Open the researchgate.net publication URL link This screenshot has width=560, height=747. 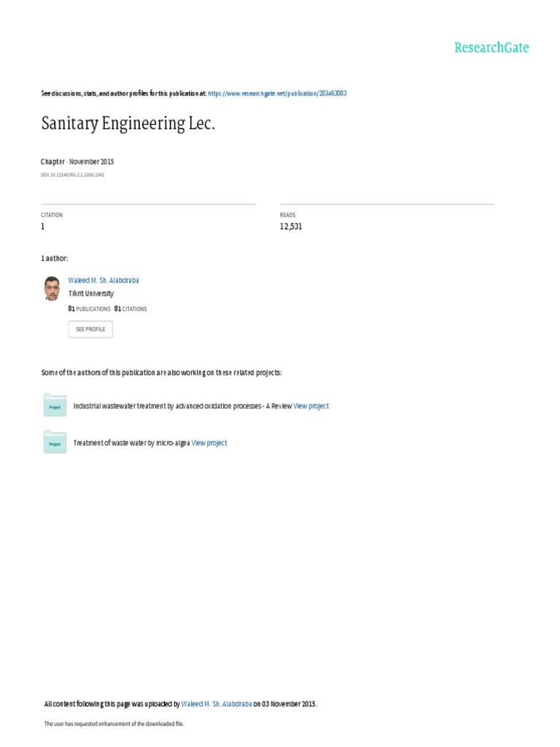point(277,94)
